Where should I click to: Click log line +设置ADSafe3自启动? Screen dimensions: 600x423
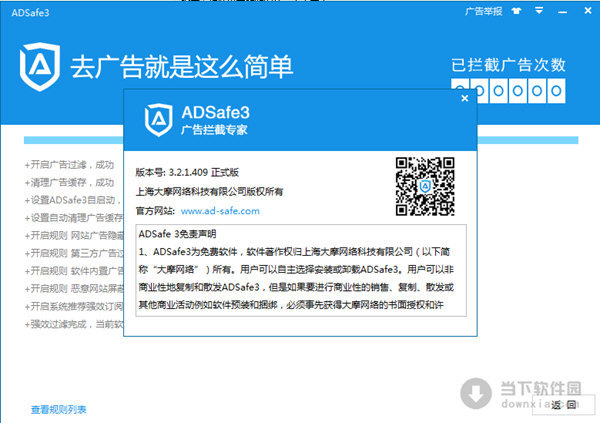[x=73, y=200]
